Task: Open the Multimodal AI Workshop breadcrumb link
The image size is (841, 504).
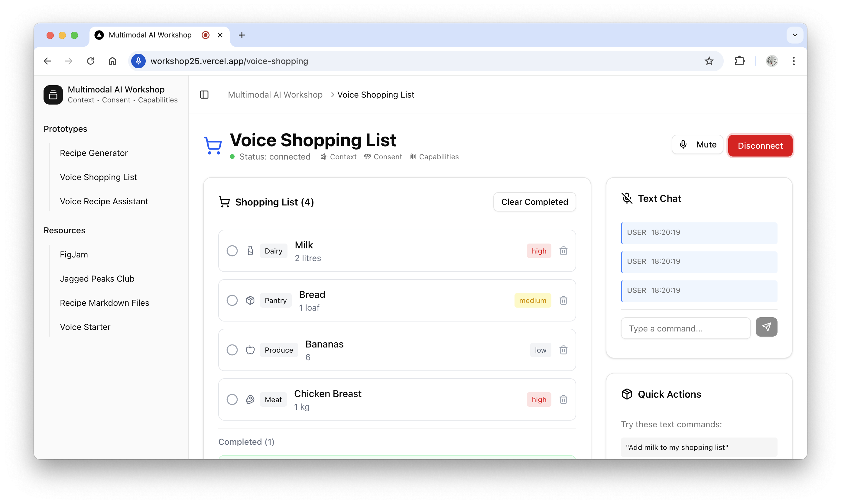Action: pyautogui.click(x=275, y=94)
